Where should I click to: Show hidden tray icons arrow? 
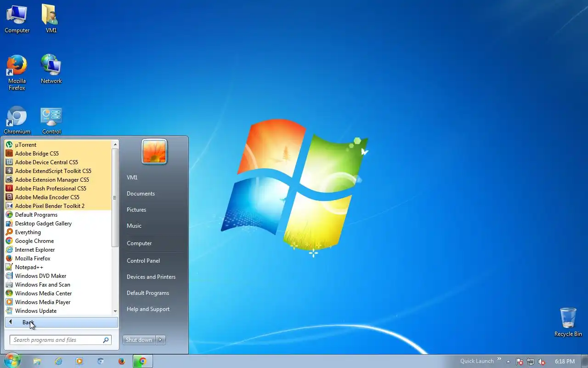(508, 362)
